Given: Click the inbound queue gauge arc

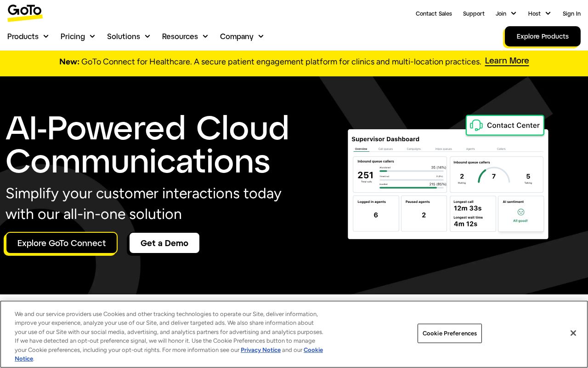Looking at the screenshot, I should [494, 175].
